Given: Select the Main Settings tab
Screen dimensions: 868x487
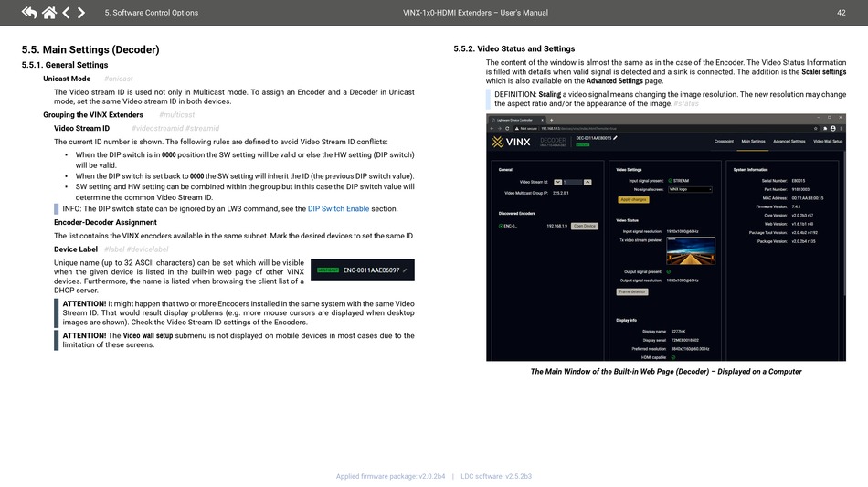Looking at the screenshot, I should 753,141.
